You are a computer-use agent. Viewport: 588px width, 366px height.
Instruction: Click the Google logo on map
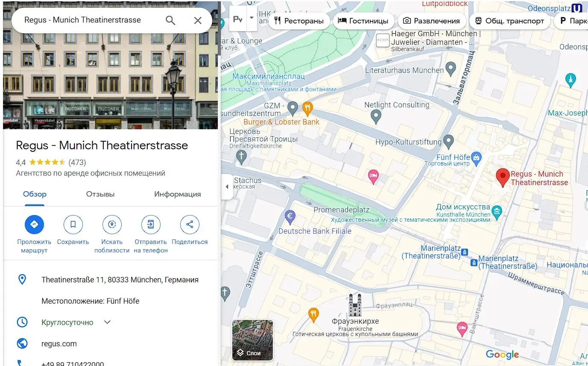503,354
